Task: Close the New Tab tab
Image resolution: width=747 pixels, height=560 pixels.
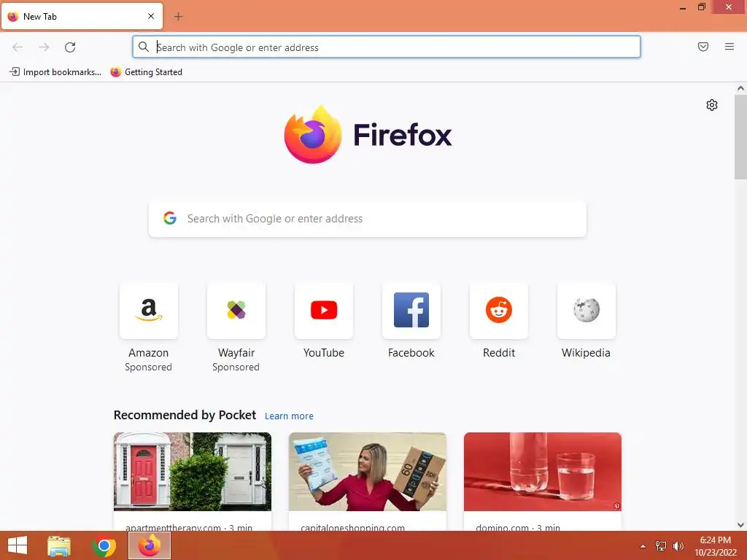Action: (x=151, y=16)
